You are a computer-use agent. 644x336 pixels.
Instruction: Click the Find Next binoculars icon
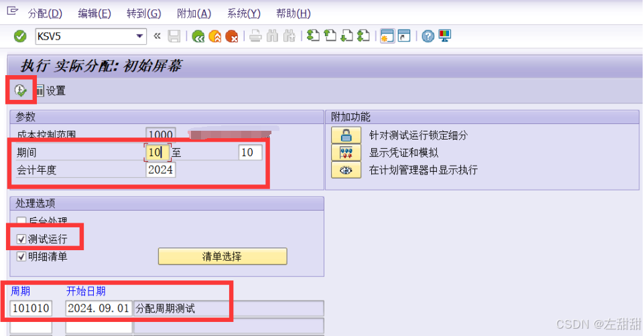(289, 36)
